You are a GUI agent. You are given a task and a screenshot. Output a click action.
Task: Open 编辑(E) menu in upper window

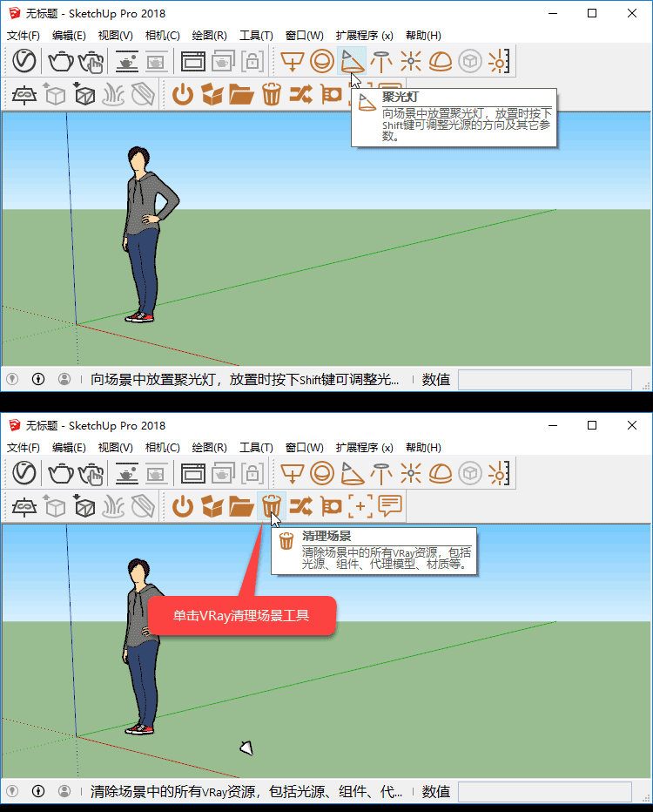coord(69,35)
